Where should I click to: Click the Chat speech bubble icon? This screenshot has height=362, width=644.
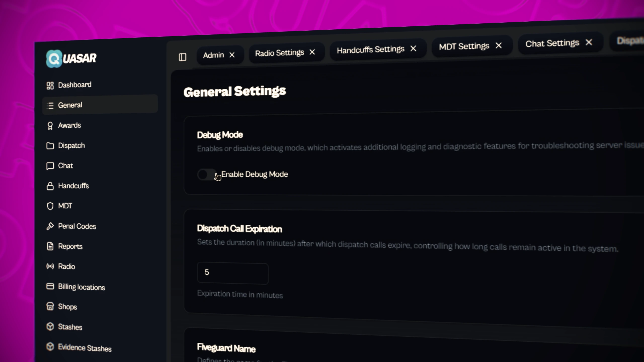50,166
